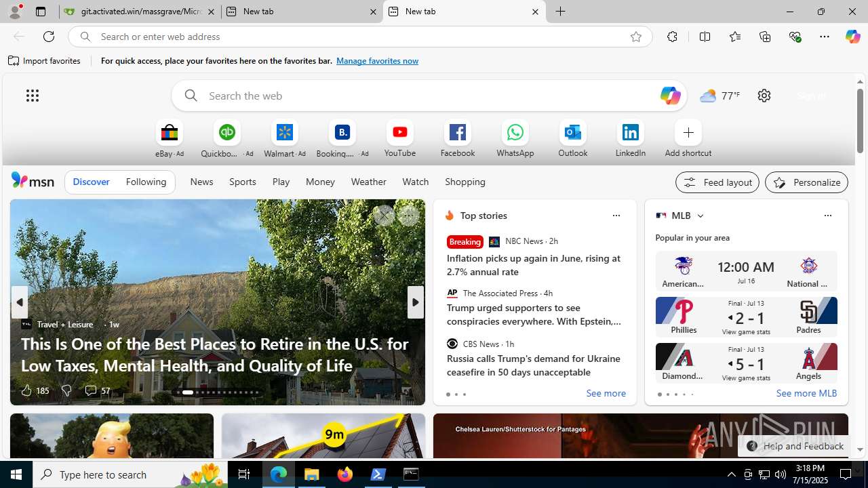
Task: Switch to the Following feed tab
Action: click(146, 182)
